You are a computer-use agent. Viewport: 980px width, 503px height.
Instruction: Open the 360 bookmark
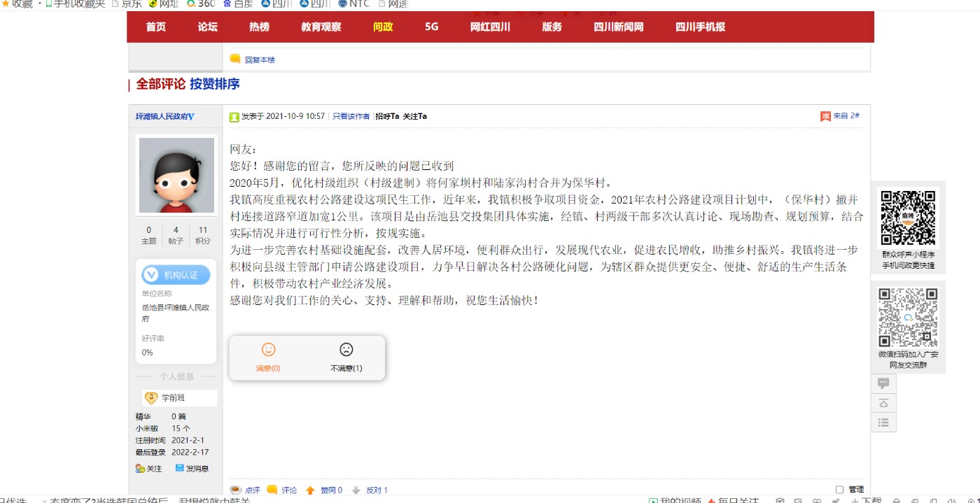pos(201,3)
